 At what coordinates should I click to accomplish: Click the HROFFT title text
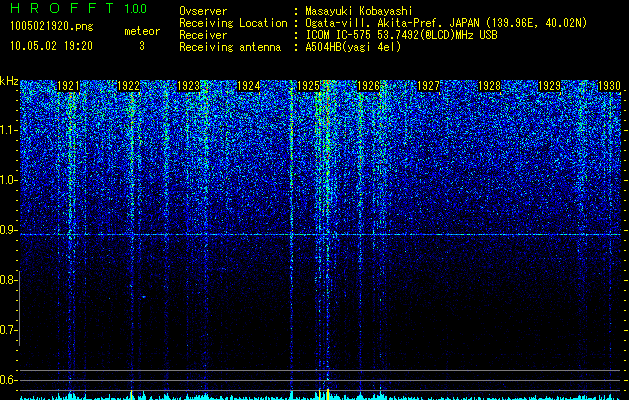(62, 8)
